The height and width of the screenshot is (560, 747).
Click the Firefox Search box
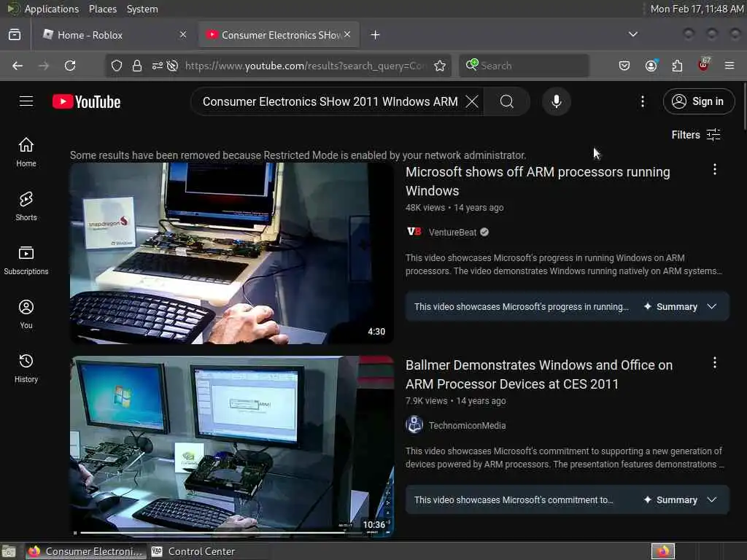pyautogui.click(x=524, y=66)
